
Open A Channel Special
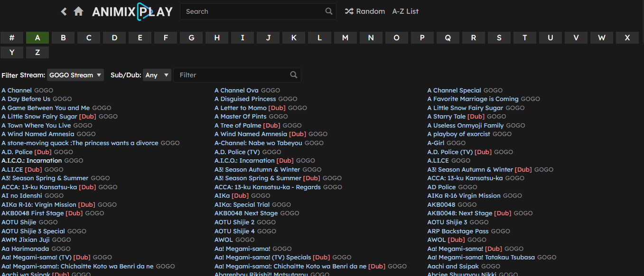click(x=454, y=90)
